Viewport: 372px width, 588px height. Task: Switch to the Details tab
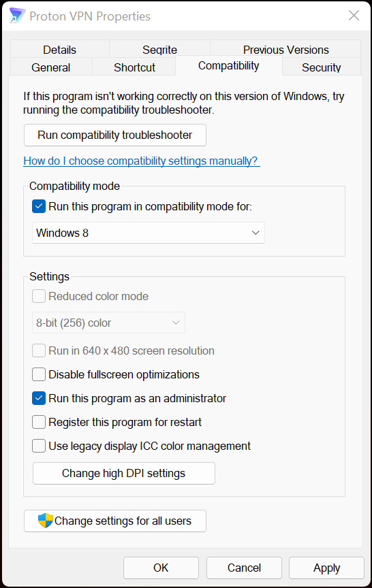point(60,50)
